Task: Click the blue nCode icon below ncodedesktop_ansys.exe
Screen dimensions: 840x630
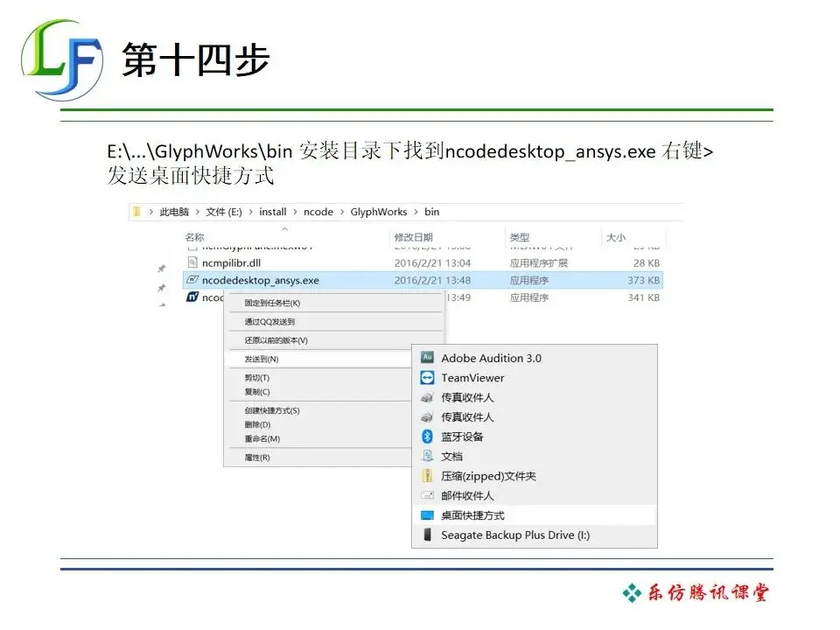Action: (192, 297)
